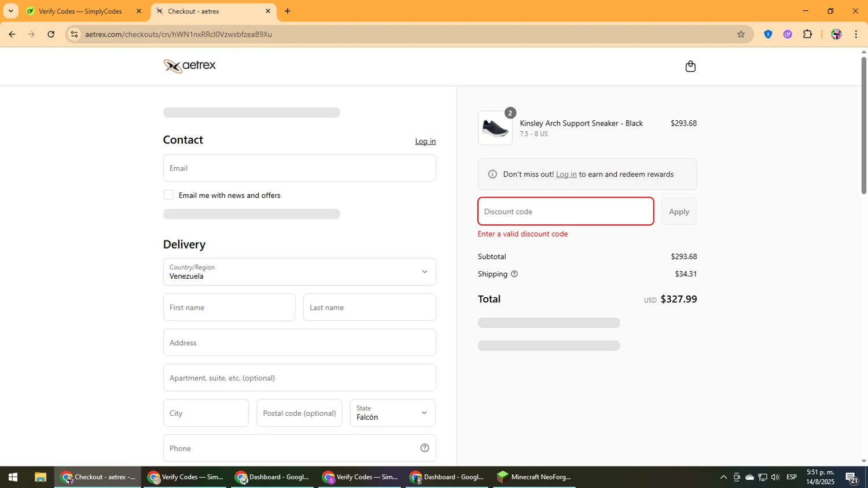Expand the Country/Region dropdown showing Venezuela
868x488 pixels.
(x=299, y=272)
